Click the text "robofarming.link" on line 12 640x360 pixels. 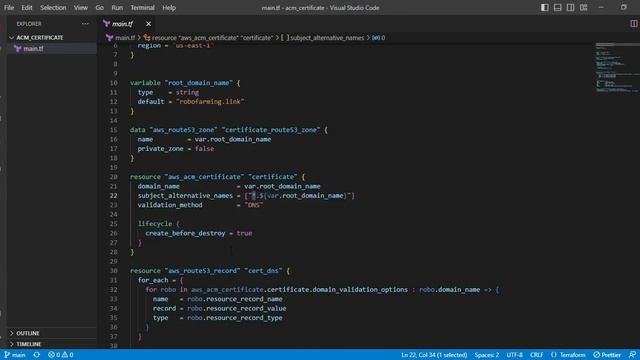[210, 102]
